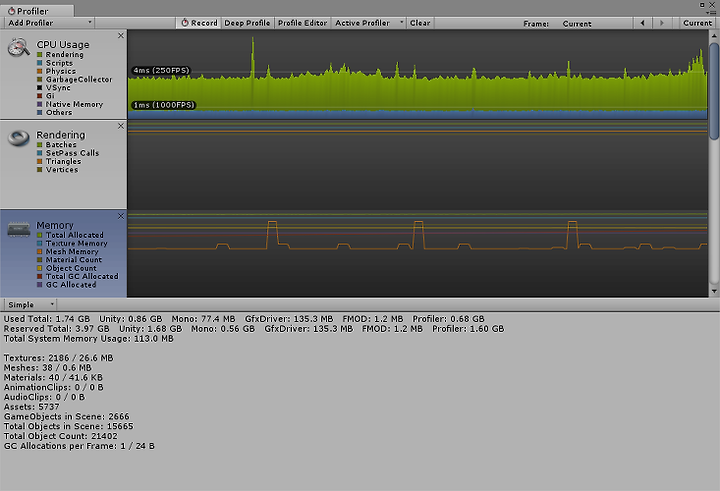
Task: Click the vertical scrollbar thumb beside charts
Action: tap(714, 91)
